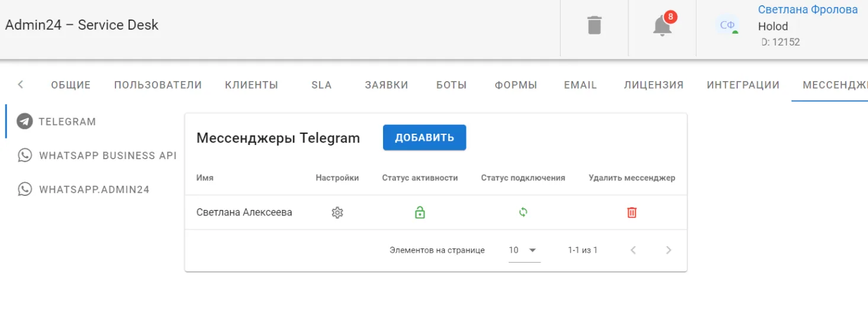Click the Светлана Алексеева name cell

[244, 212]
